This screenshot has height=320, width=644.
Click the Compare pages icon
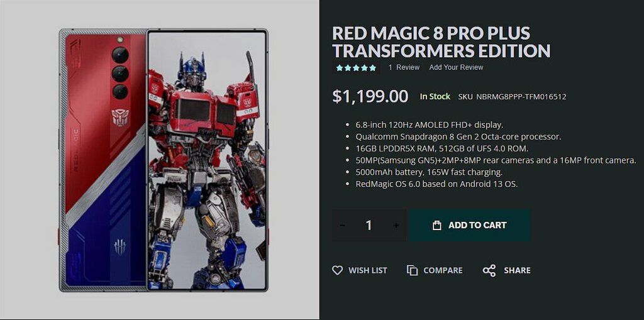412,270
